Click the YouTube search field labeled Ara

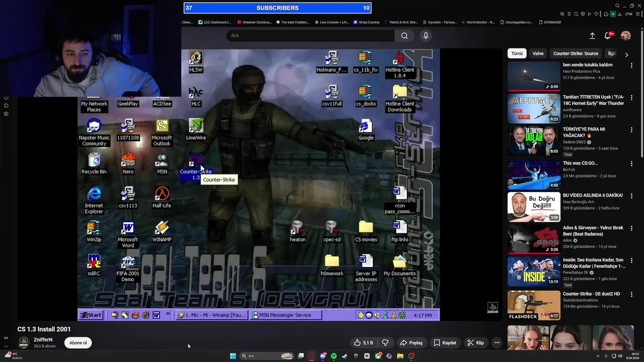pyautogui.click(x=310, y=36)
